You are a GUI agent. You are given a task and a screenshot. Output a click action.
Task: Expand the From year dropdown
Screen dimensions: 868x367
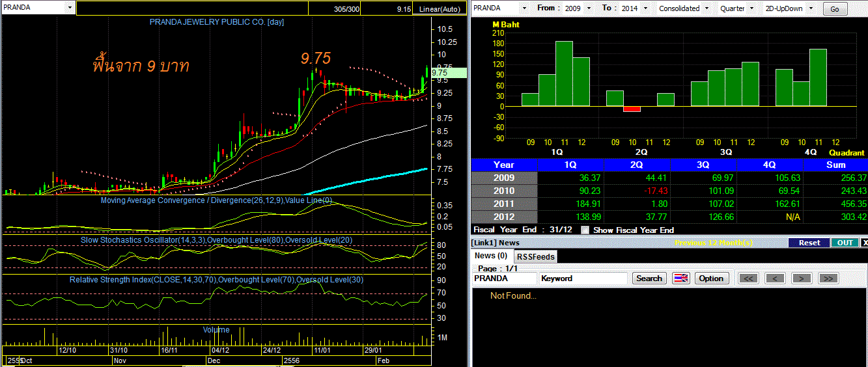coord(589,8)
